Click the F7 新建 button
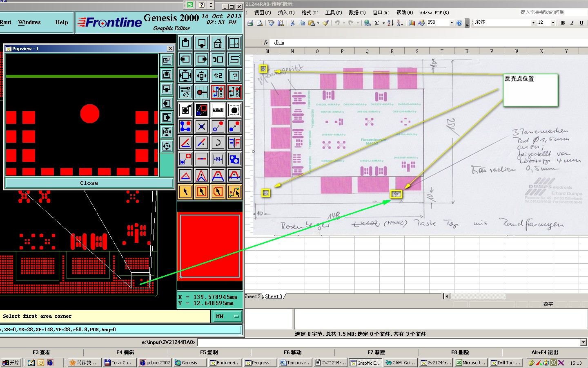588x368 pixels. tap(376, 352)
